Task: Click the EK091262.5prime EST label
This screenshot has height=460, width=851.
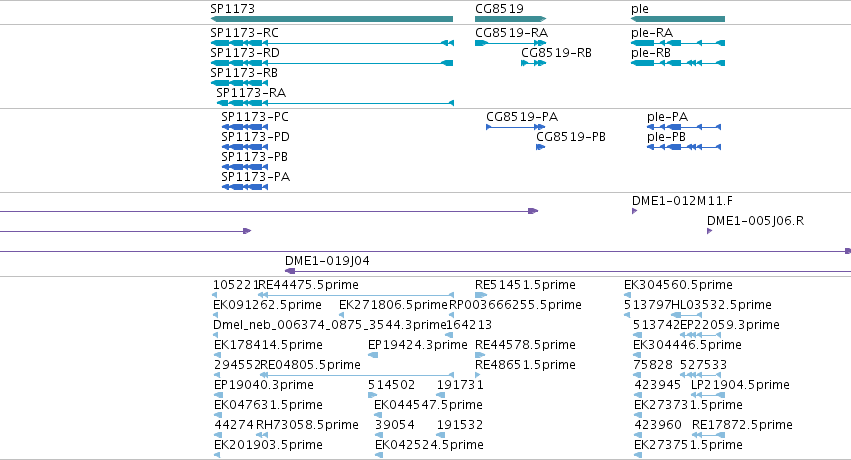Action: 267,305
